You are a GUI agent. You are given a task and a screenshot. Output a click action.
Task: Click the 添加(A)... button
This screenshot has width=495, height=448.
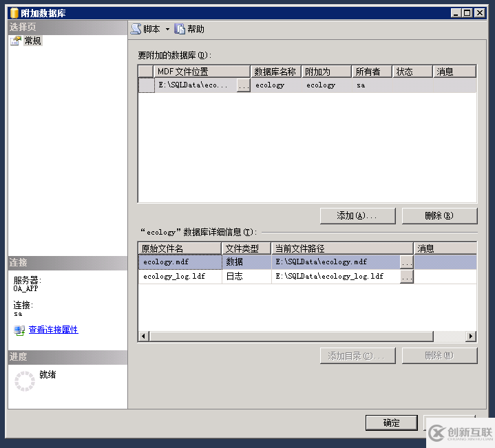click(x=357, y=216)
